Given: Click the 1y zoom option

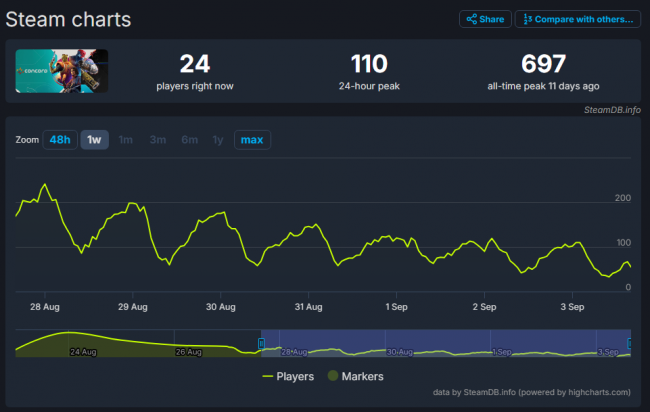Looking at the screenshot, I should [218, 140].
